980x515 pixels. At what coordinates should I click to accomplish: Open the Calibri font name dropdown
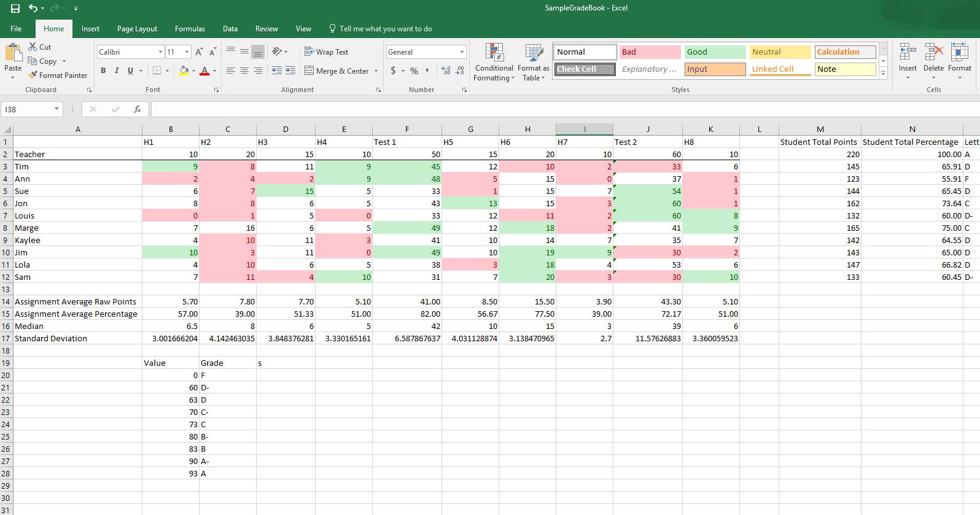(x=160, y=52)
